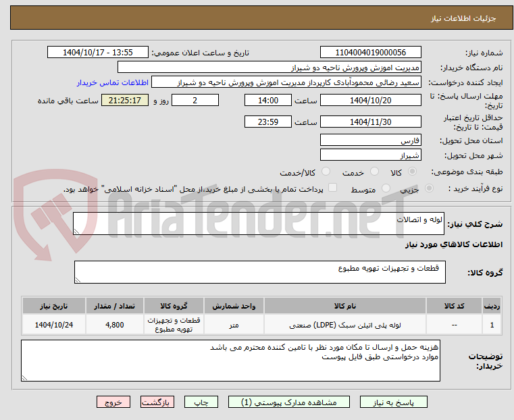
Task: Click the quantity cell 4,800
Action: pos(114,325)
